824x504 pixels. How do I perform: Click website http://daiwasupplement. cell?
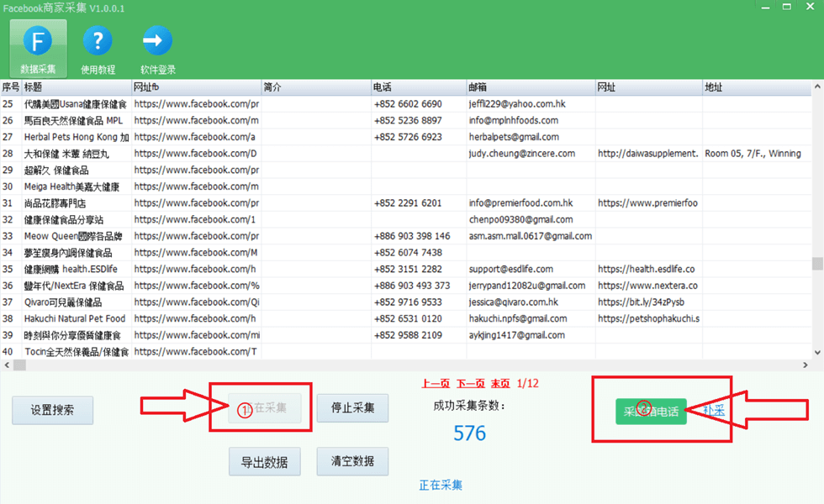648,153
